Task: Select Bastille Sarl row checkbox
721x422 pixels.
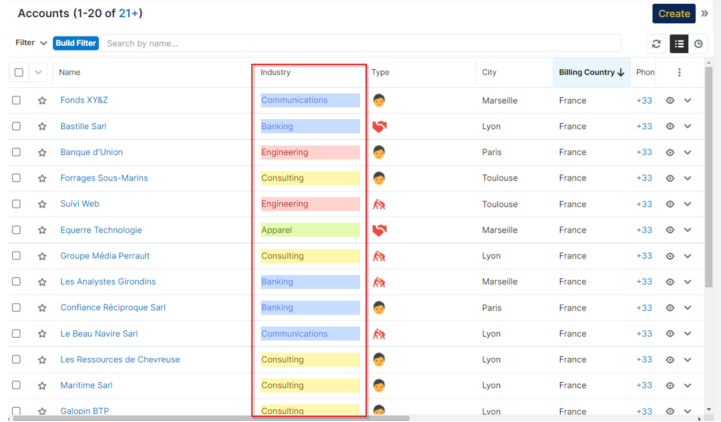Action: 17,126
